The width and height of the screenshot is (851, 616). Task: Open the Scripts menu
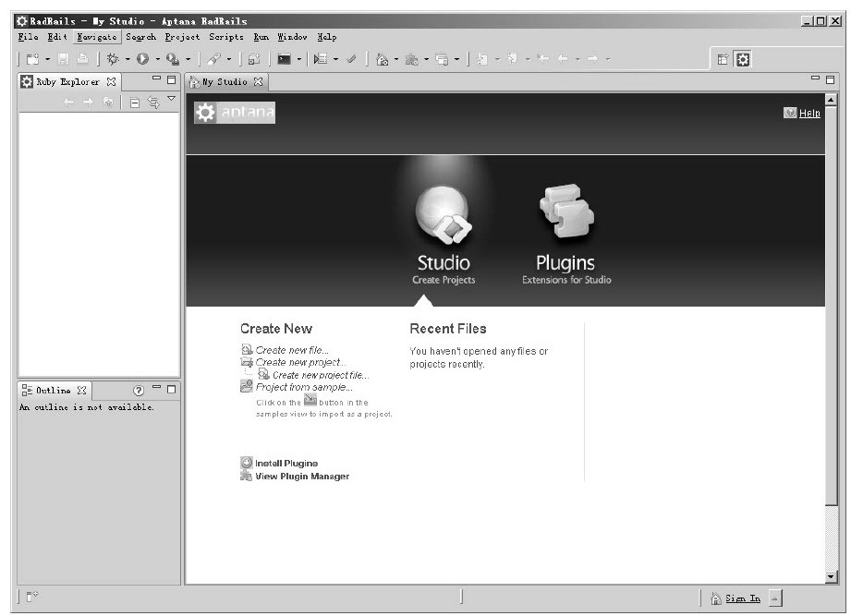(226, 37)
